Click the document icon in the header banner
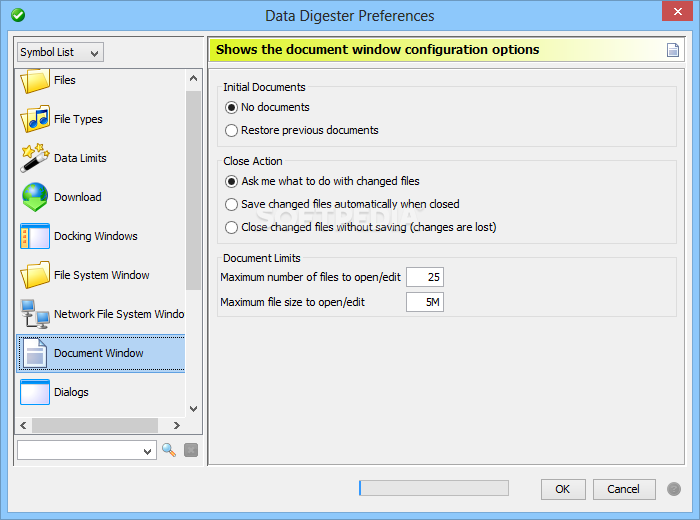The width and height of the screenshot is (700, 520). tap(673, 50)
